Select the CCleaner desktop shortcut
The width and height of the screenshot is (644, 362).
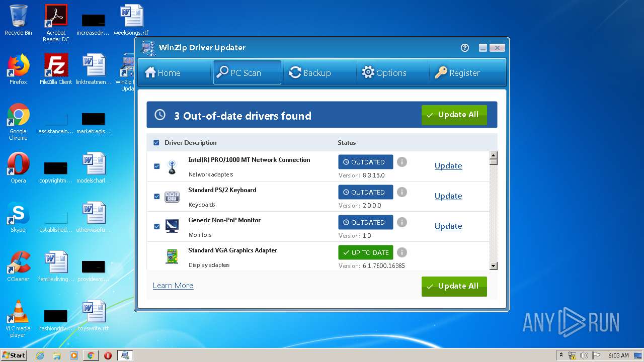tap(18, 266)
